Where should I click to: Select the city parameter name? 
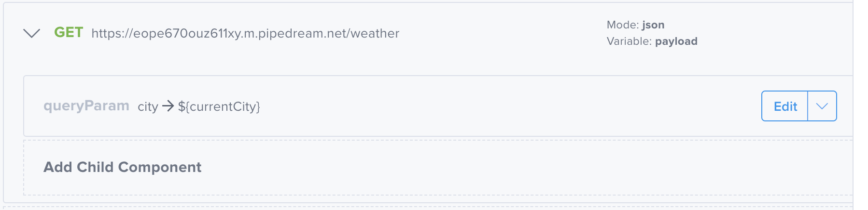click(x=148, y=106)
